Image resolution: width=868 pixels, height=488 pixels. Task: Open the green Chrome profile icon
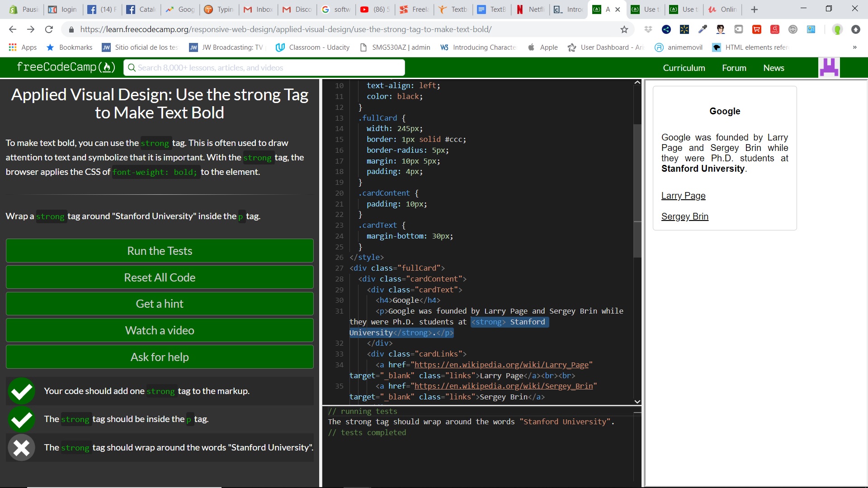(837, 29)
